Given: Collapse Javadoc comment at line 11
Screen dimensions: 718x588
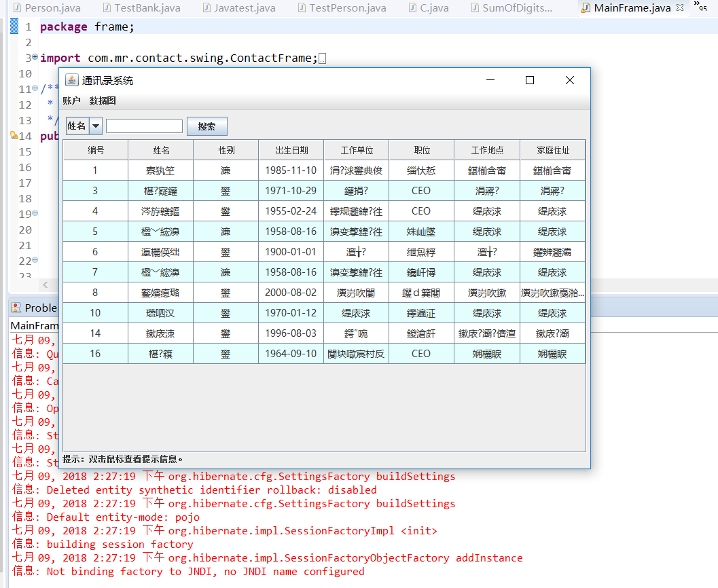Looking at the screenshot, I should 35,88.
